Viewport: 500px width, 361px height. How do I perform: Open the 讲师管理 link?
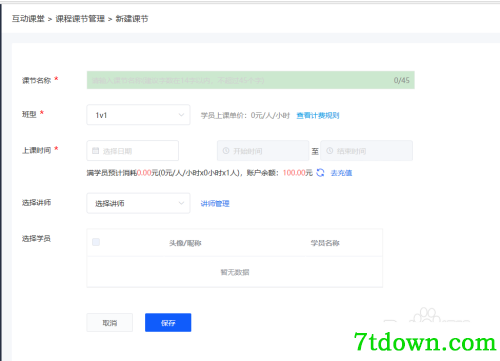click(x=215, y=203)
